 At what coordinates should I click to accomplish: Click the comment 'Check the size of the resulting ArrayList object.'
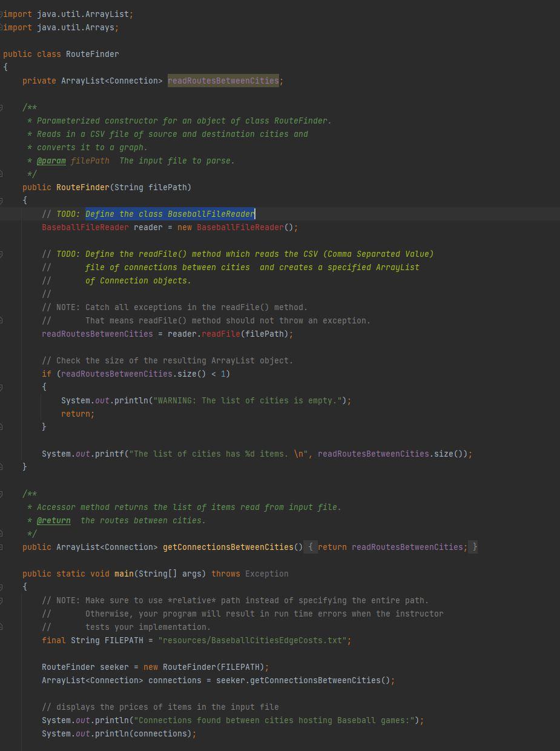(x=168, y=360)
